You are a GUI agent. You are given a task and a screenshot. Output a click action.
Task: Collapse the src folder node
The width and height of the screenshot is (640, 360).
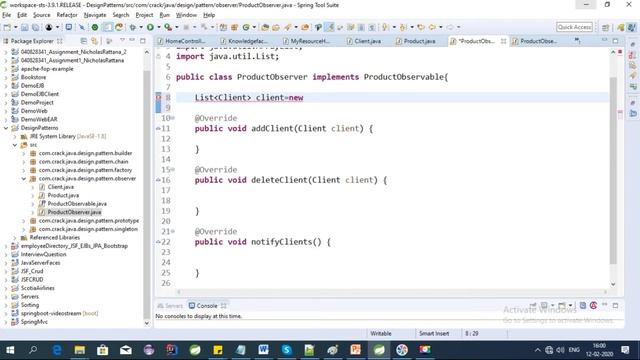(15, 145)
